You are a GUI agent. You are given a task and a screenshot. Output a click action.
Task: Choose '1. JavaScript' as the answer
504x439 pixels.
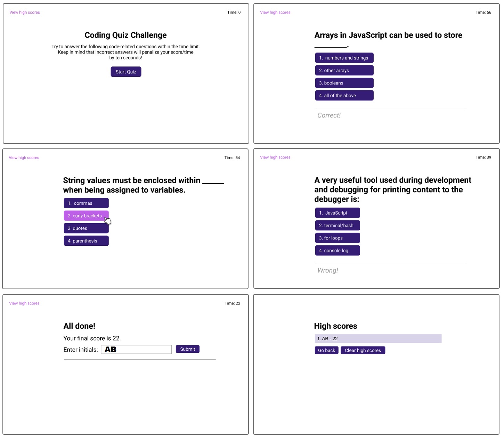(338, 213)
